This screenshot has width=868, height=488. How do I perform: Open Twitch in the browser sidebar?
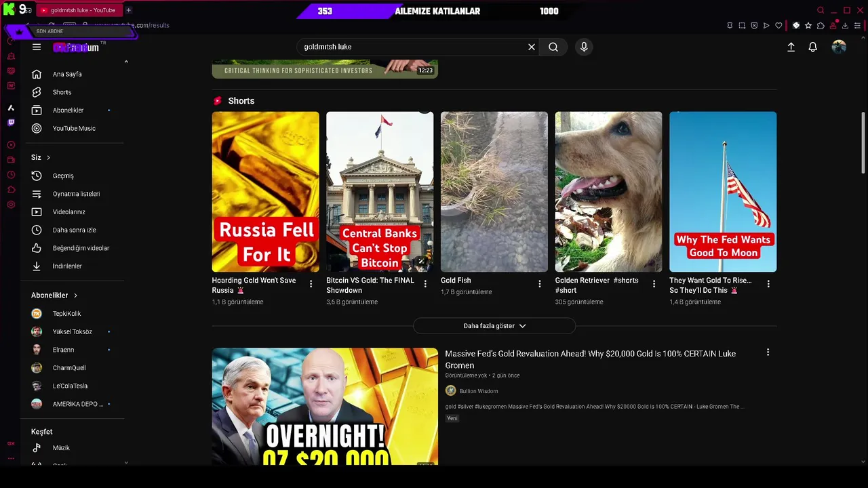(11, 123)
